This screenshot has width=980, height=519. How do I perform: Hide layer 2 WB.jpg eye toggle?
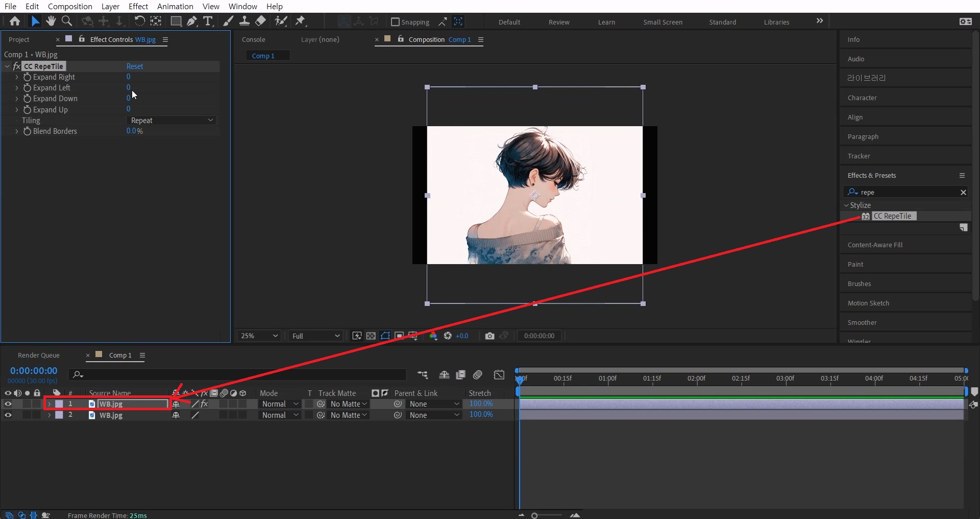pos(8,415)
